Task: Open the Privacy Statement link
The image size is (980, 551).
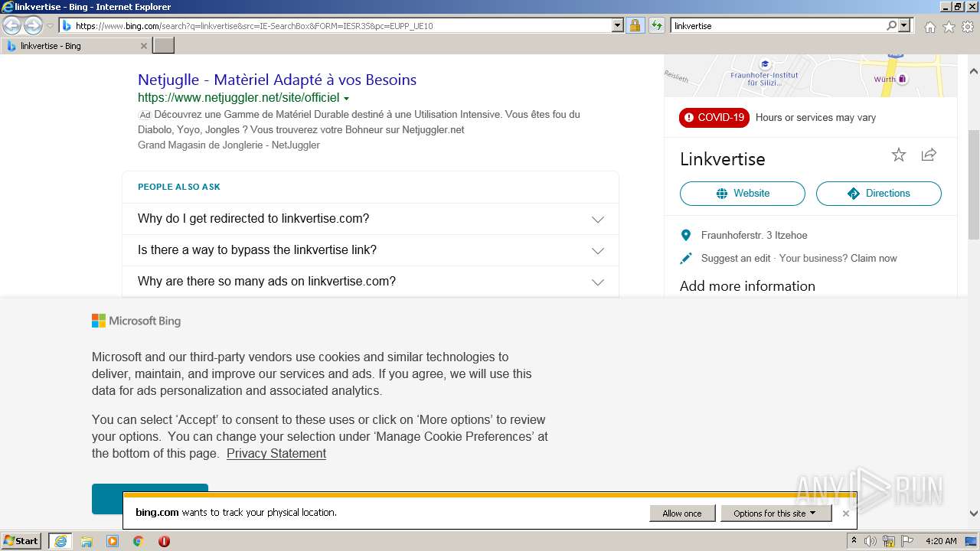Action: (x=276, y=453)
